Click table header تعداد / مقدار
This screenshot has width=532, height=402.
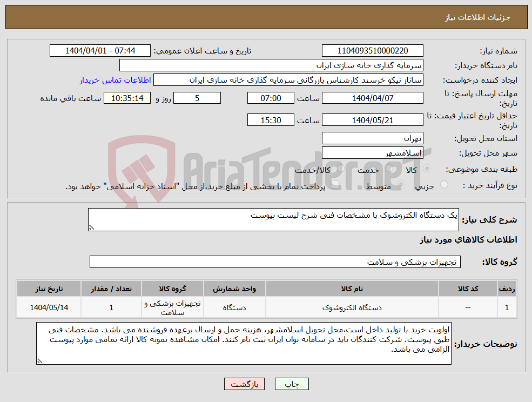[111, 289]
